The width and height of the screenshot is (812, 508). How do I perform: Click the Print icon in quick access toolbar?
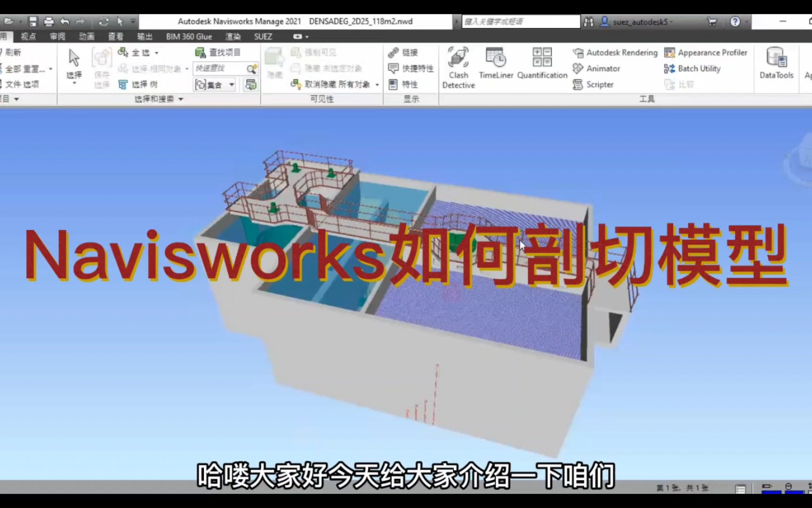[x=48, y=21]
